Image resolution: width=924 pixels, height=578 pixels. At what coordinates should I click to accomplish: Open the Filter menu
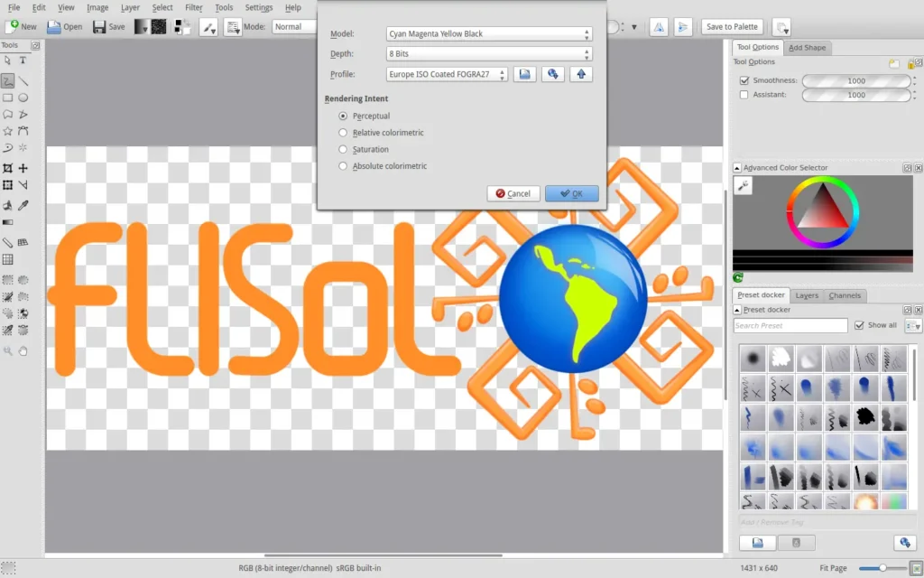coord(193,7)
